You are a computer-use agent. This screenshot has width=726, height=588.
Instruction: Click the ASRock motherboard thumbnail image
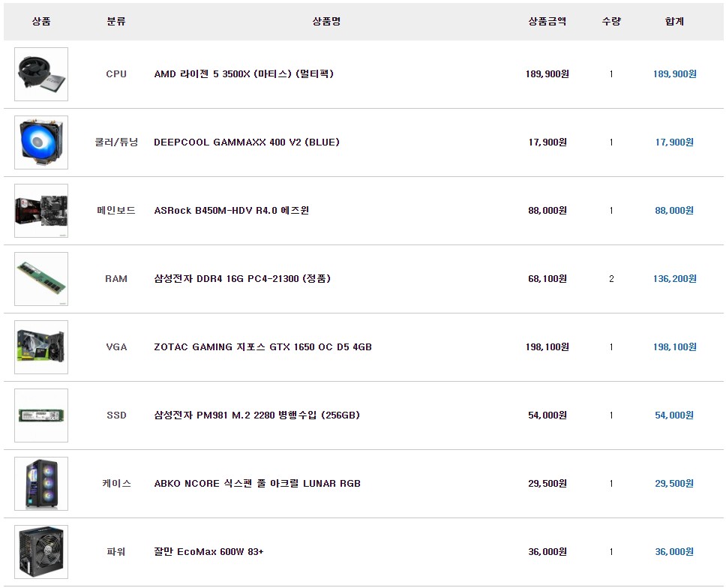(x=41, y=211)
